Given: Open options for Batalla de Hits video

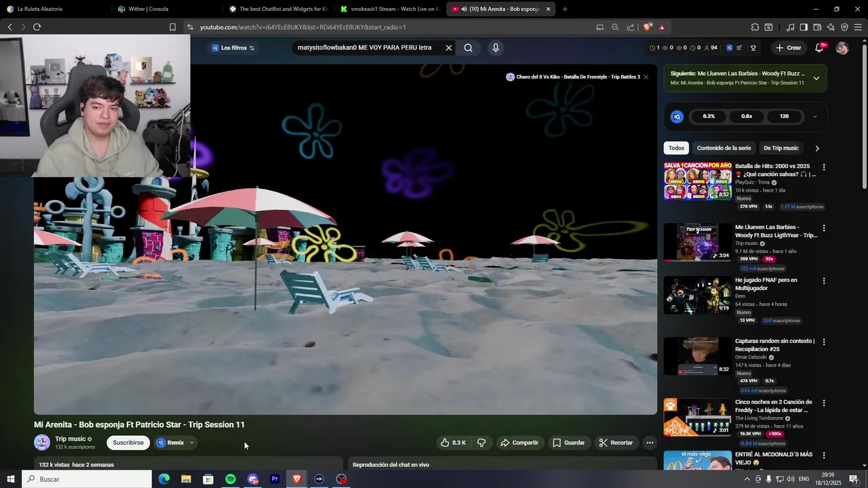Looking at the screenshot, I should pos(824,167).
